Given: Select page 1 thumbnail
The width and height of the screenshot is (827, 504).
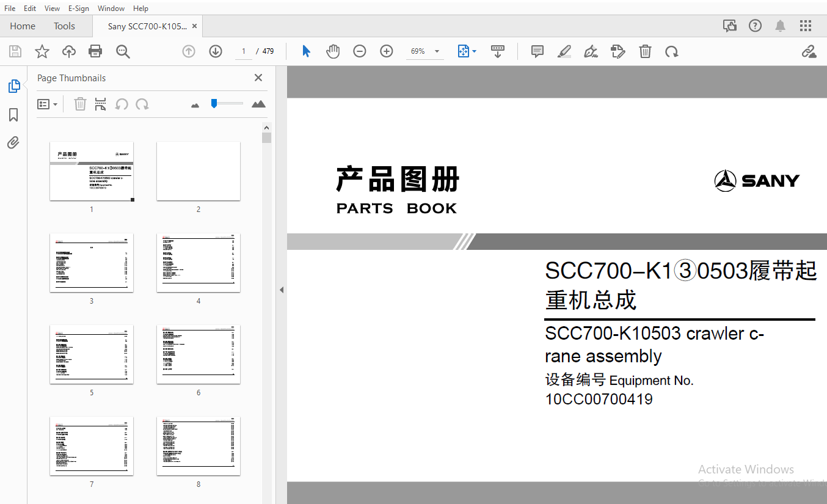Looking at the screenshot, I should tap(92, 171).
